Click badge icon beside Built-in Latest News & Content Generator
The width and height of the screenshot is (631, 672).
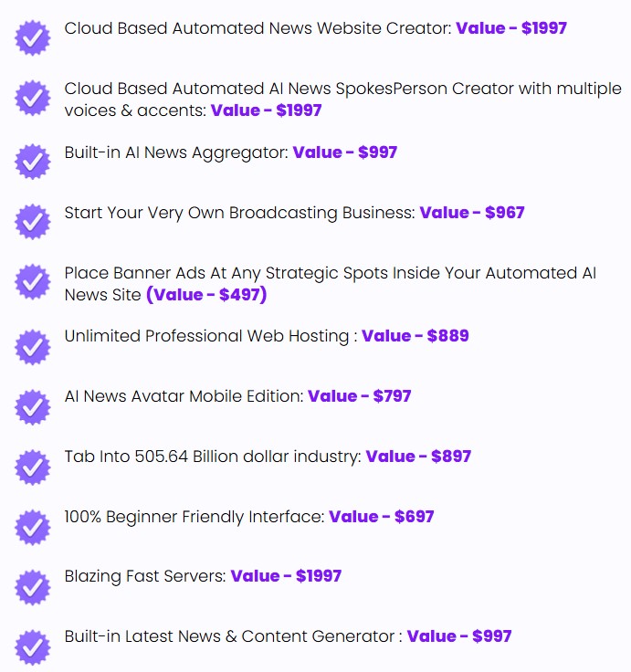click(33, 646)
